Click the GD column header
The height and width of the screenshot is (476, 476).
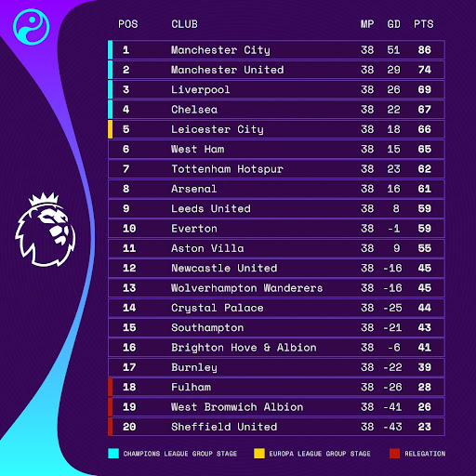click(393, 24)
